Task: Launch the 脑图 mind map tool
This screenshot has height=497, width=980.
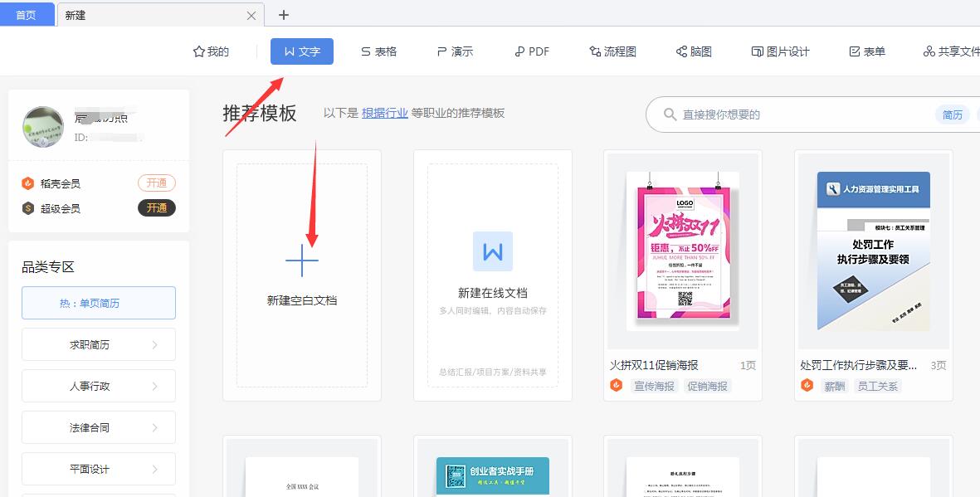Action: (x=695, y=51)
